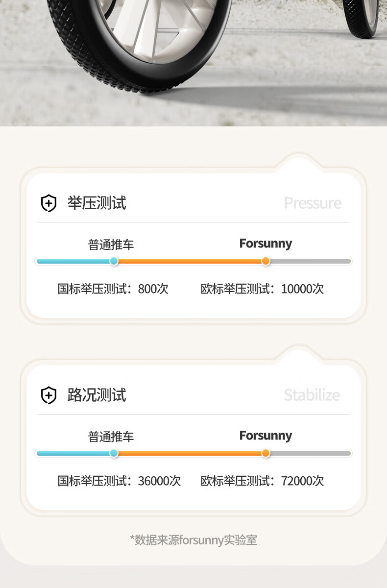Click the orange slider knob in Pressure card

pyautogui.click(x=266, y=261)
